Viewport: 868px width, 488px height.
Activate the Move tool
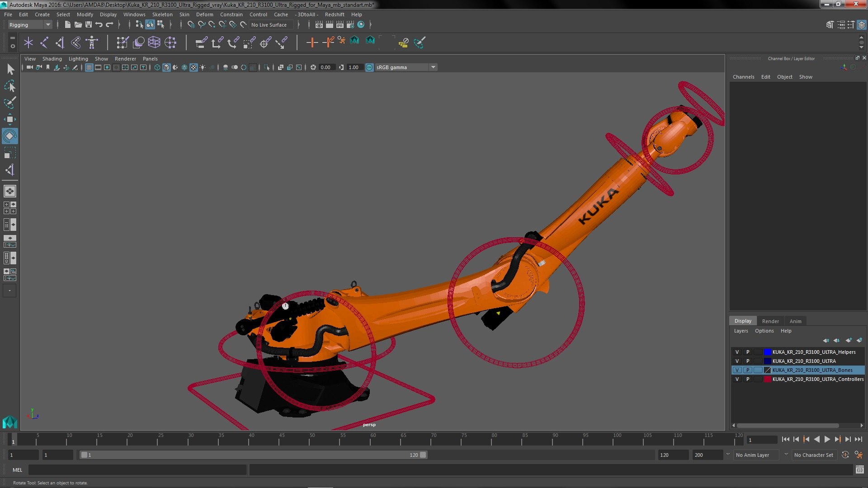point(10,119)
